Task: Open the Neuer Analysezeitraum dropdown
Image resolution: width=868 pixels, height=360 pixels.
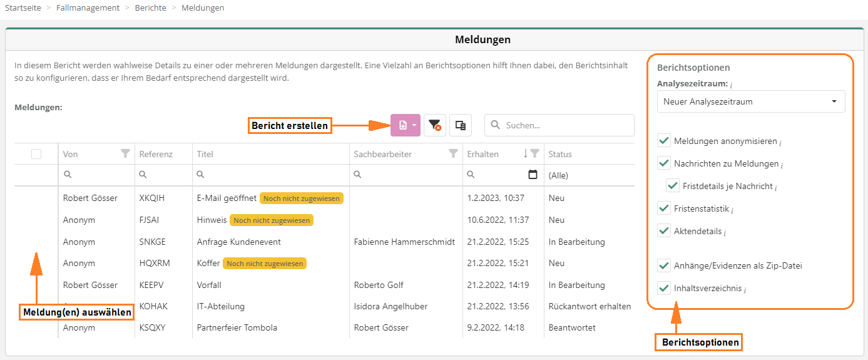Action: pyautogui.click(x=751, y=101)
